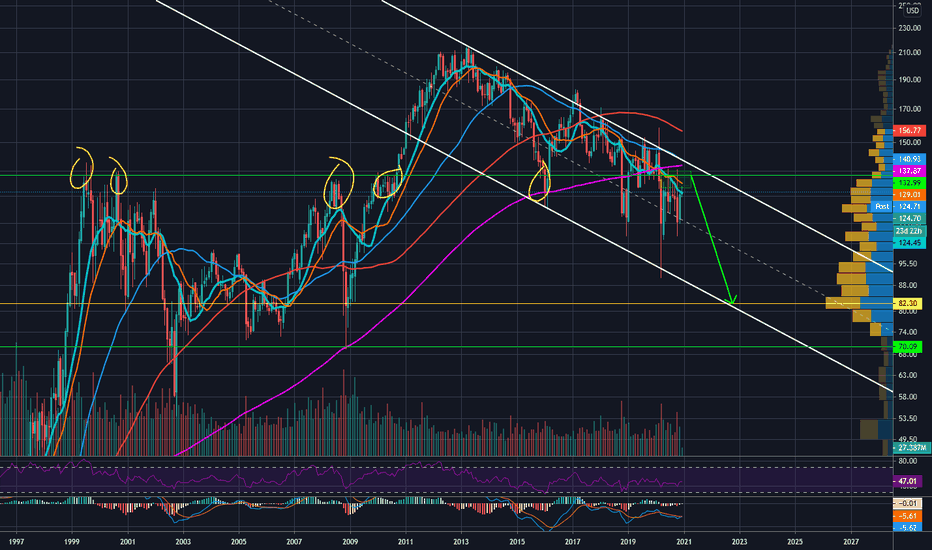The width and height of the screenshot is (932, 550).
Task: Select the green projection arrow drawing
Action: (x=713, y=238)
